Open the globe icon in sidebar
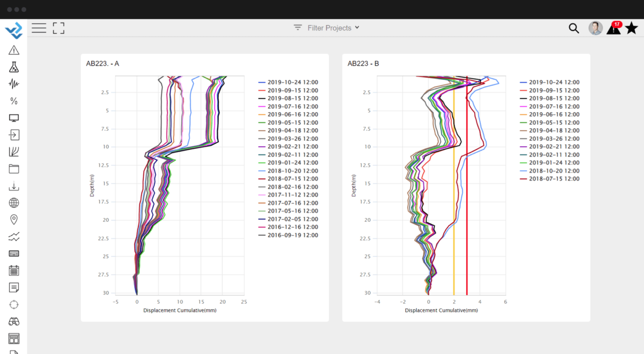 tap(14, 203)
